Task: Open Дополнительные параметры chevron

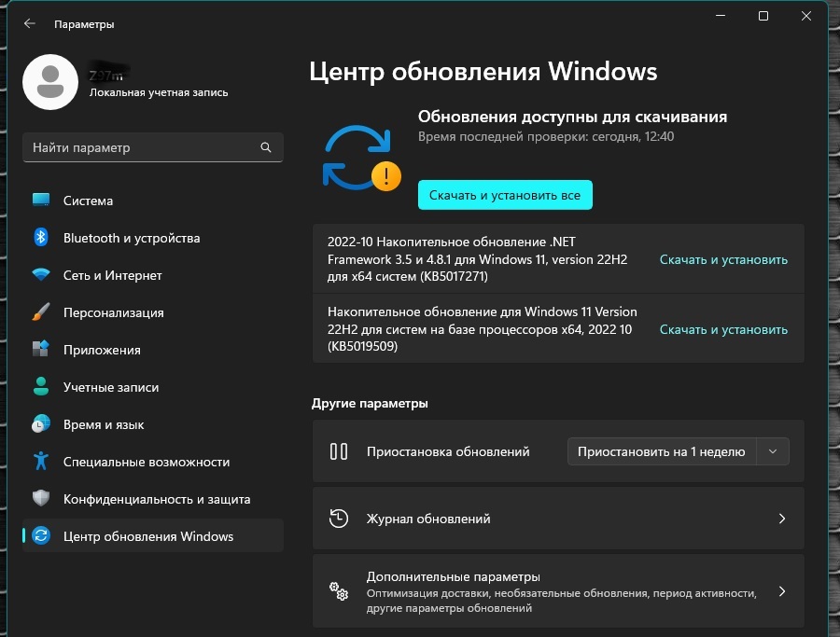Action: (x=781, y=591)
